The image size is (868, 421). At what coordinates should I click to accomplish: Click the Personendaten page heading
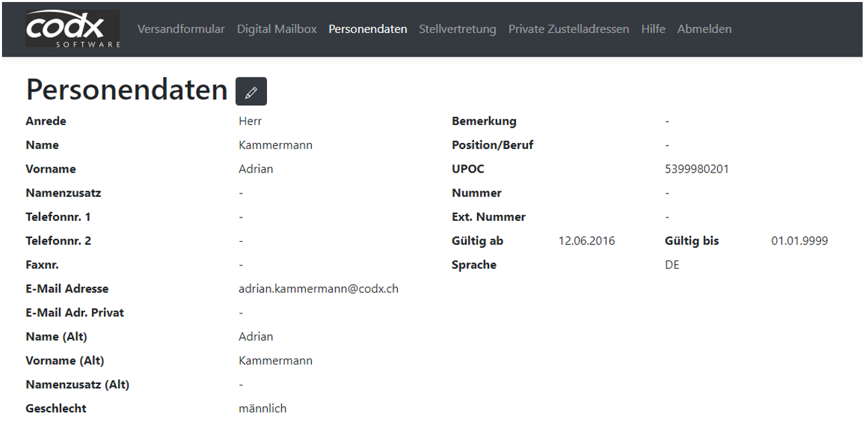click(x=127, y=90)
